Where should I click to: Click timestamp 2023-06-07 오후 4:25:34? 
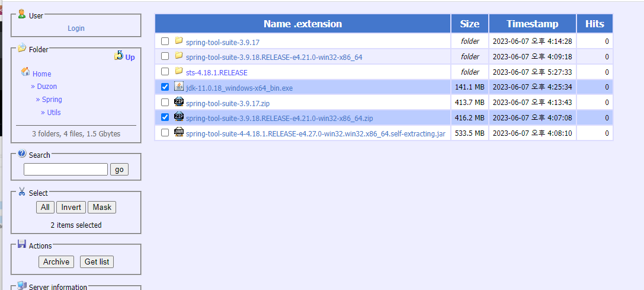(x=532, y=87)
